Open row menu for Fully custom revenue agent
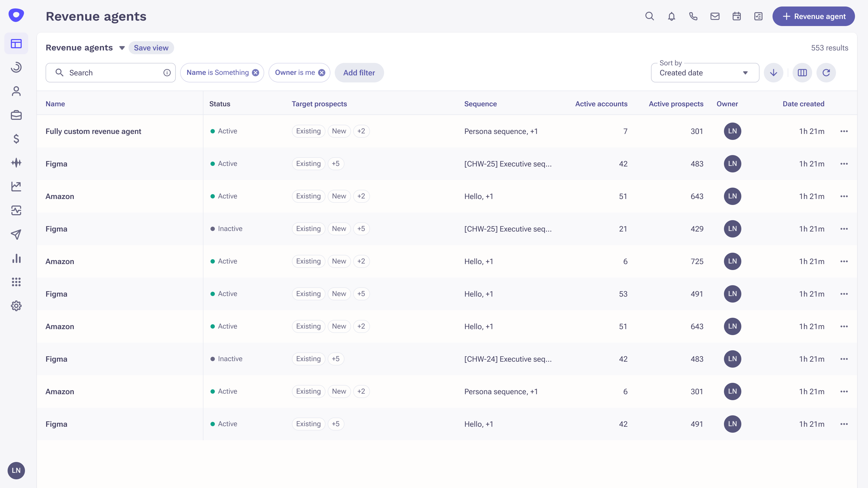The width and height of the screenshot is (868, 488). (x=844, y=131)
